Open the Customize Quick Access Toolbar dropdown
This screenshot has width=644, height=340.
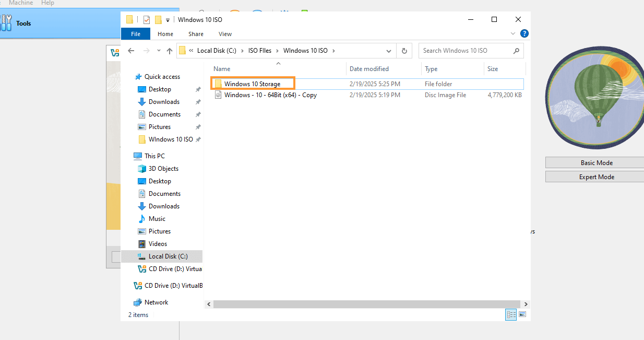pyautogui.click(x=168, y=20)
